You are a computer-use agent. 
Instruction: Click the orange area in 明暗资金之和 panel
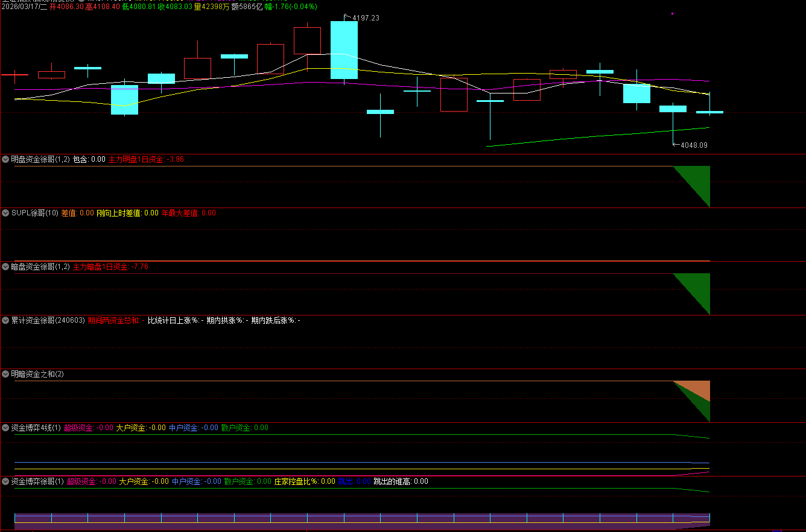tap(700, 389)
